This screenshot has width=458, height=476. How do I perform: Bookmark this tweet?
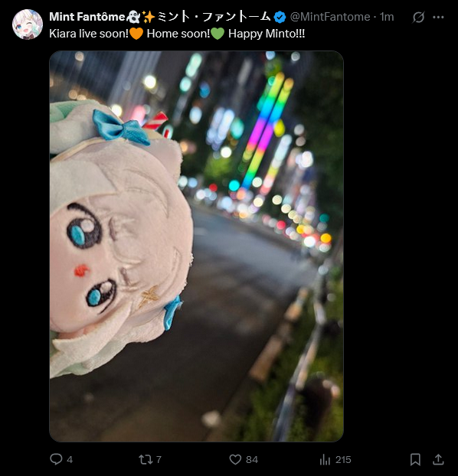(x=415, y=460)
